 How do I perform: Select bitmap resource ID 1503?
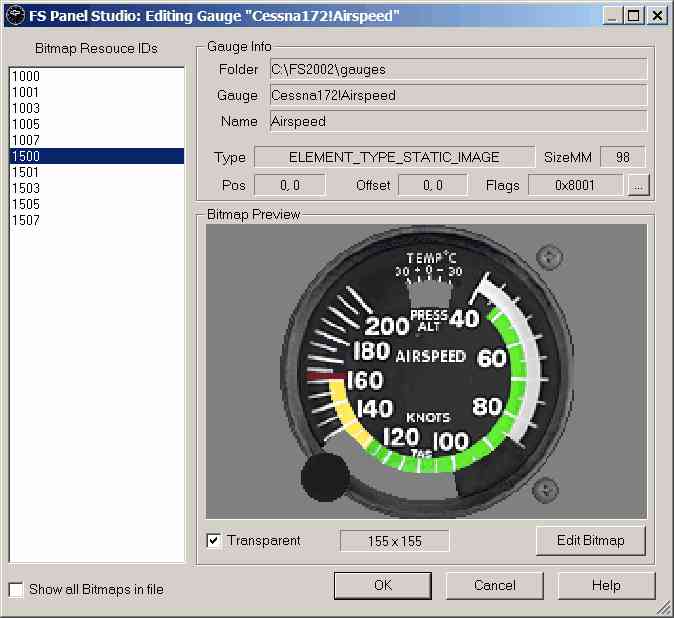97,188
